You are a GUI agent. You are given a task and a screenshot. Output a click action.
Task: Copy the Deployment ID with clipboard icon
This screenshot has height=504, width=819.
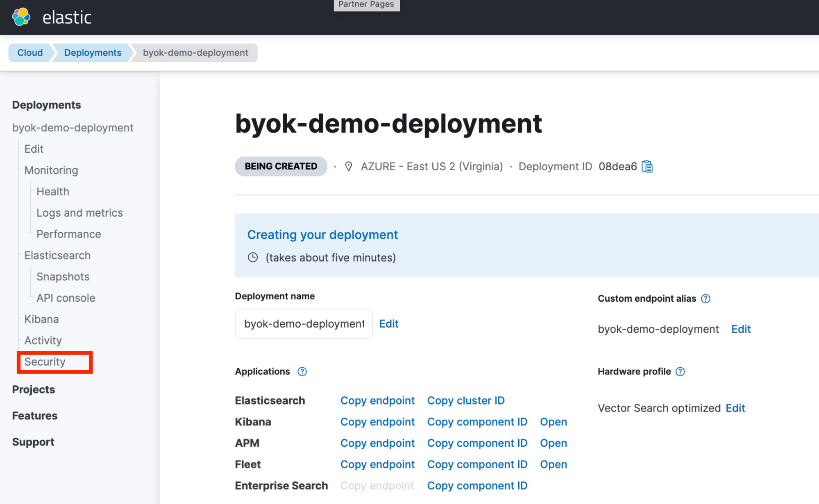[647, 167]
